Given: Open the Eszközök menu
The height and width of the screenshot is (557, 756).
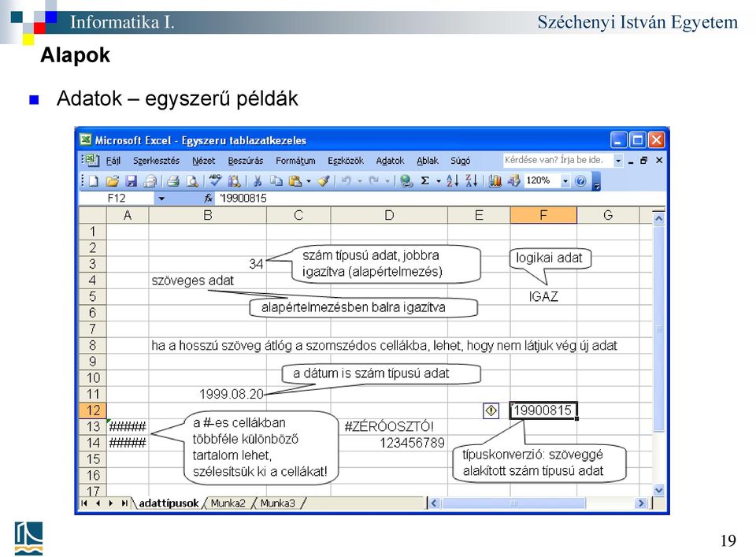Looking at the screenshot, I should click(x=346, y=161).
